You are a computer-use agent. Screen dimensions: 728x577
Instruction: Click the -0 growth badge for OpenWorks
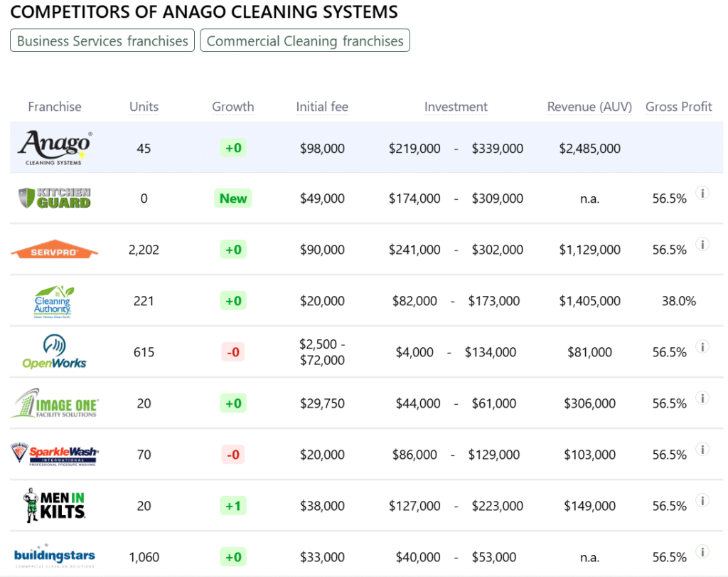click(x=233, y=351)
